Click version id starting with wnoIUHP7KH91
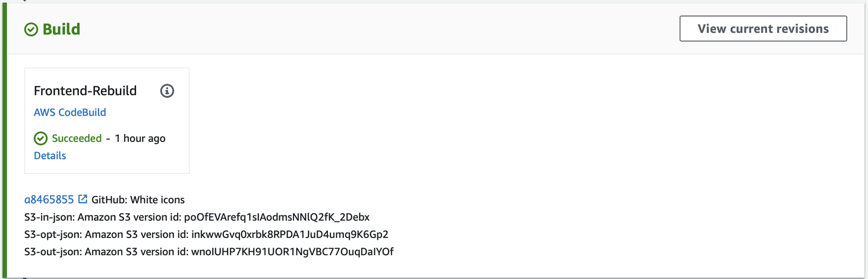868x279 pixels. 292,252
